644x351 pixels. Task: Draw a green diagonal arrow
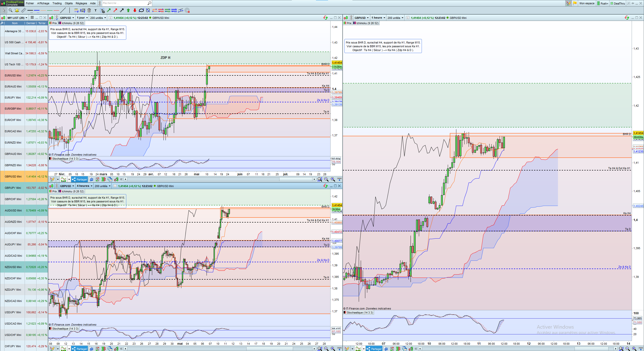(109, 10)
